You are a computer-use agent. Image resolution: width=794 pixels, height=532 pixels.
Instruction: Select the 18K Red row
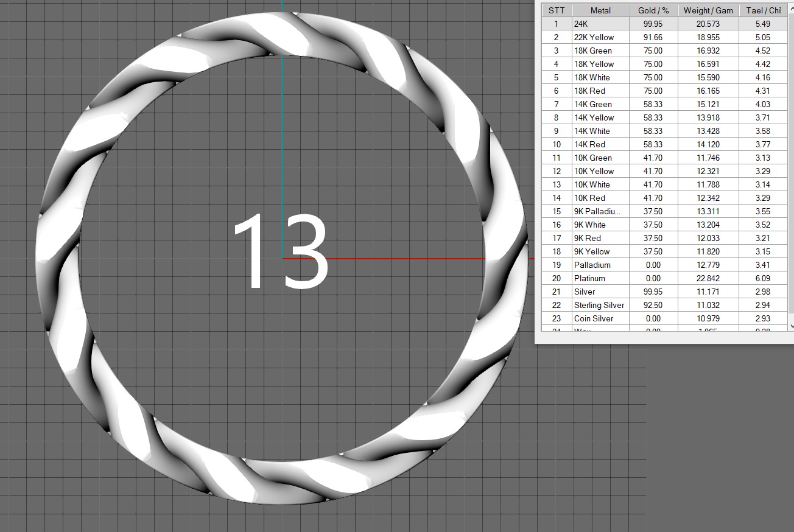coord(665,91)
